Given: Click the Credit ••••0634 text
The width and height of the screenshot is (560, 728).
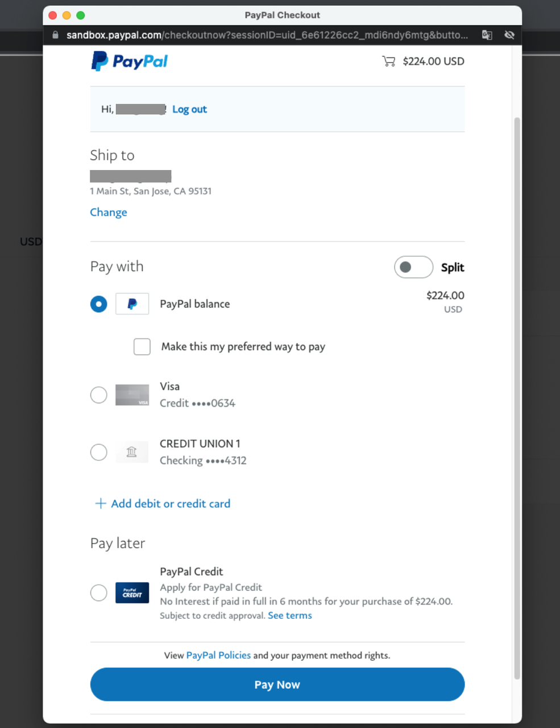Looking at the screenshot, I should [197, 403].
